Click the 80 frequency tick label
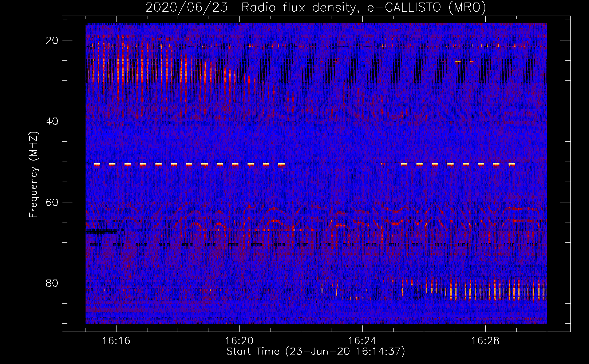 (x=52, y=283)
